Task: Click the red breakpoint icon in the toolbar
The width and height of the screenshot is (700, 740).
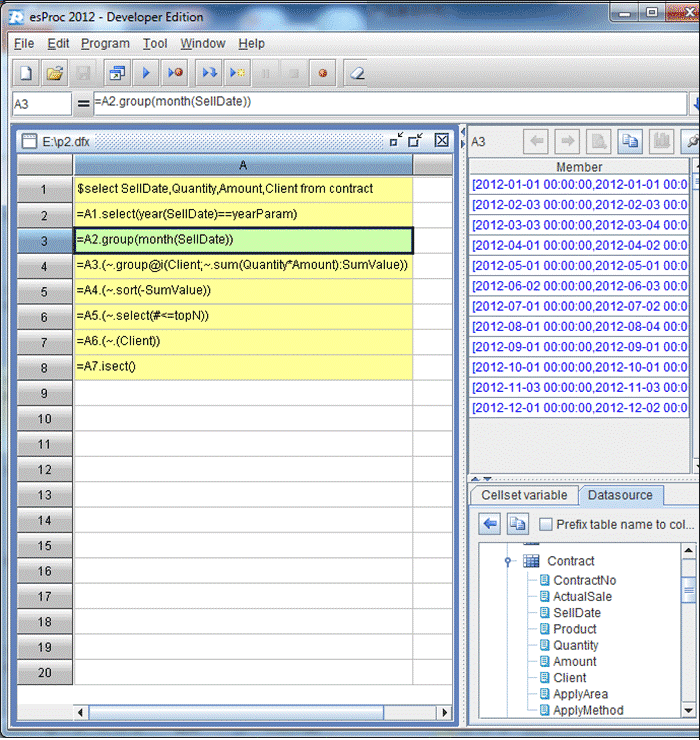Action: (322, 73)
